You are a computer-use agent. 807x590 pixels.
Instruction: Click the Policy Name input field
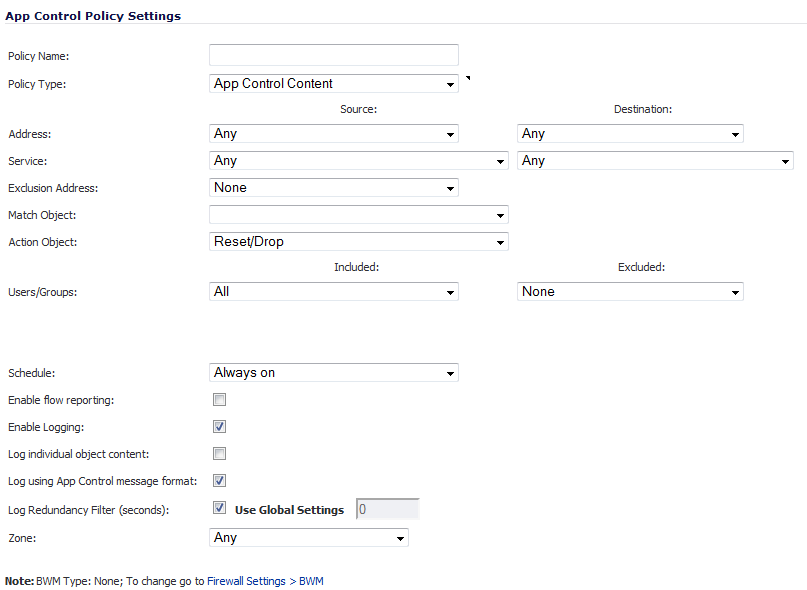tap(334, 55)
